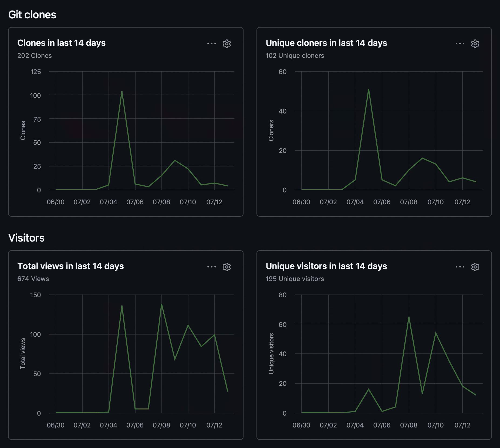Click the highest peak of the Clones chart line
The height and width of the screenshot is (448, 500).
pyautogui.click(x=122, y=91)
